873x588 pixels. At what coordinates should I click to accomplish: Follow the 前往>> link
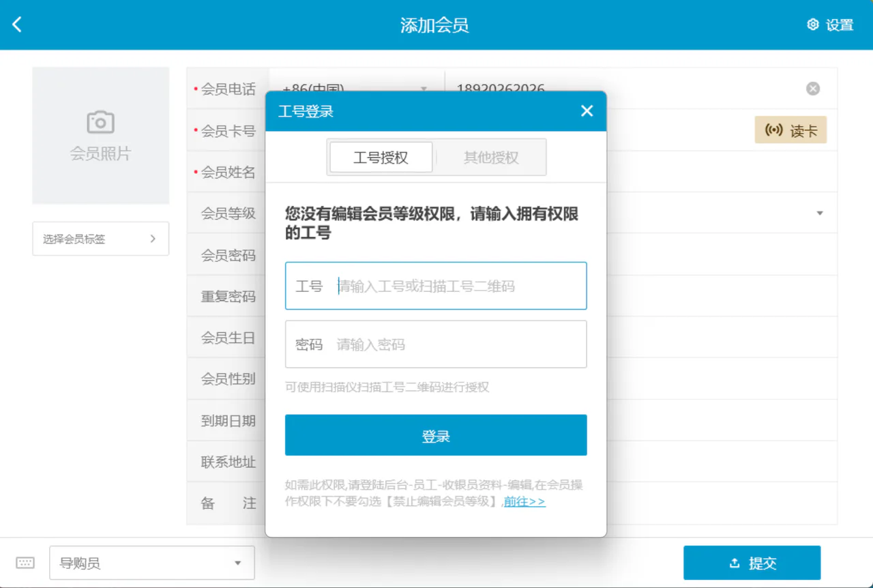(524, 501)
